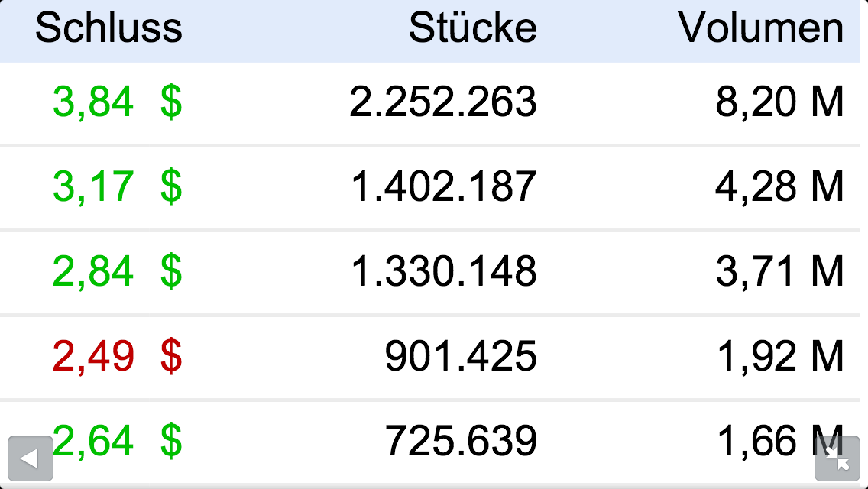Sort by the Volumen column header

pos(761,28)
